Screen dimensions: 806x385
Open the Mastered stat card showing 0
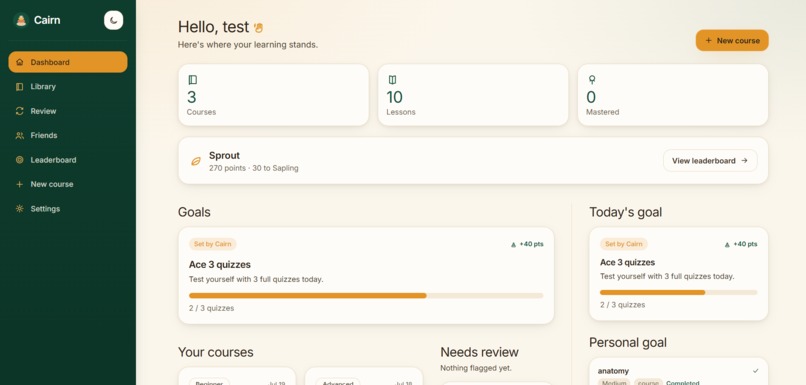coord(673,95)
